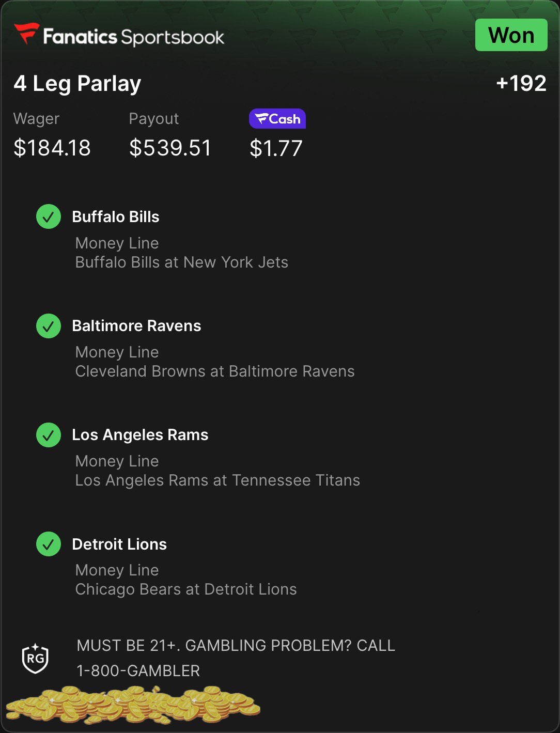
Task: Tap the 1-800-GAMBLER helpline text
Action: point(138,670)
